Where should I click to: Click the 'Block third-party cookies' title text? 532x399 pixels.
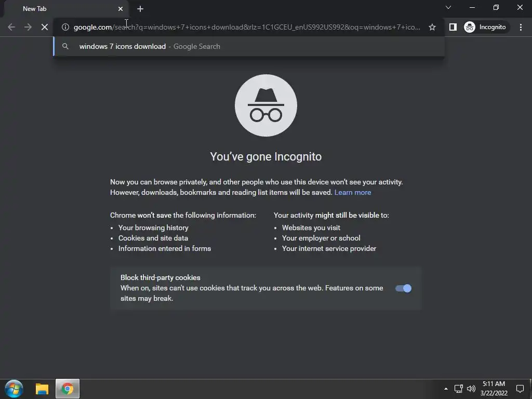pos(161,277)
